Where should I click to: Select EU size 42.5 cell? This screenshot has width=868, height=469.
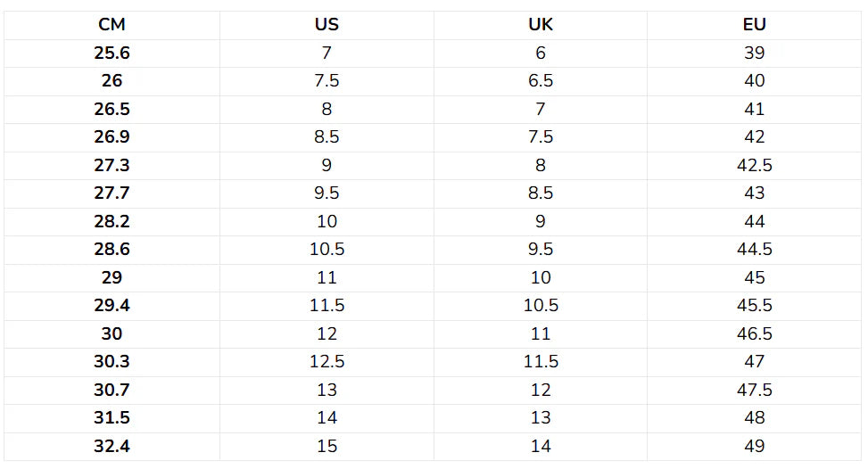pyautogui.click(x=754, y=165)
